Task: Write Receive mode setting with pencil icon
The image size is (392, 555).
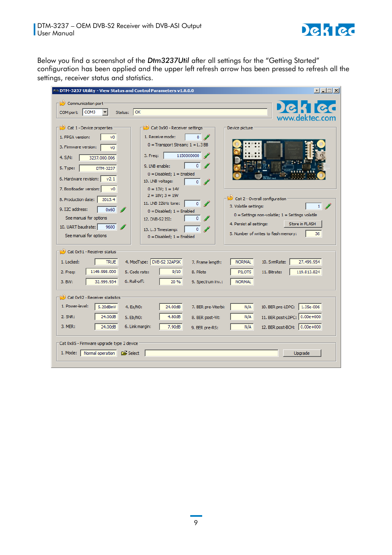Action: coord(207,137)
